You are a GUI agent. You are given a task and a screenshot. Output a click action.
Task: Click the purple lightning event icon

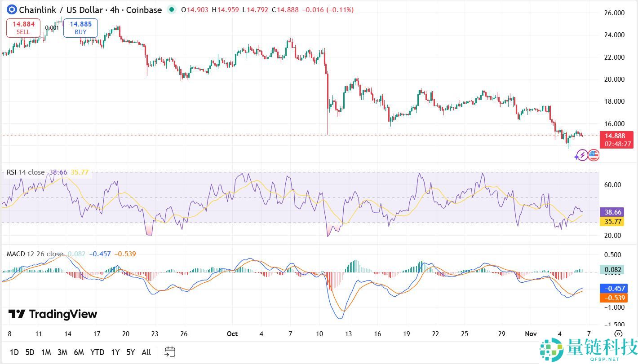tap(581, 156)
